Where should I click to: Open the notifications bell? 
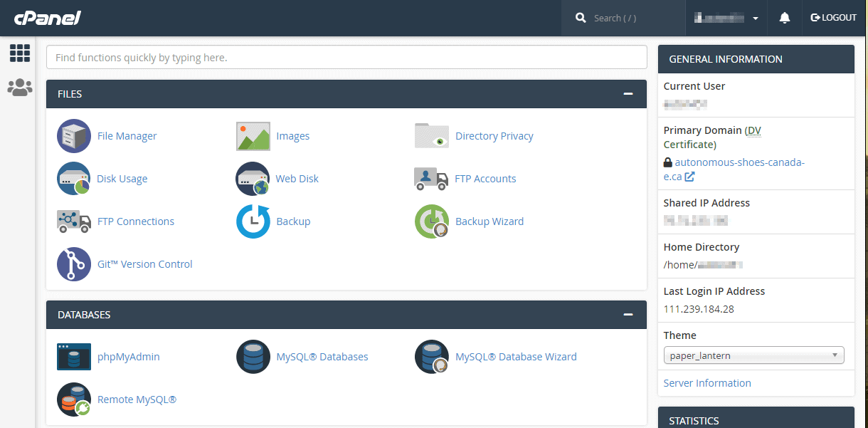coord(784,17)
